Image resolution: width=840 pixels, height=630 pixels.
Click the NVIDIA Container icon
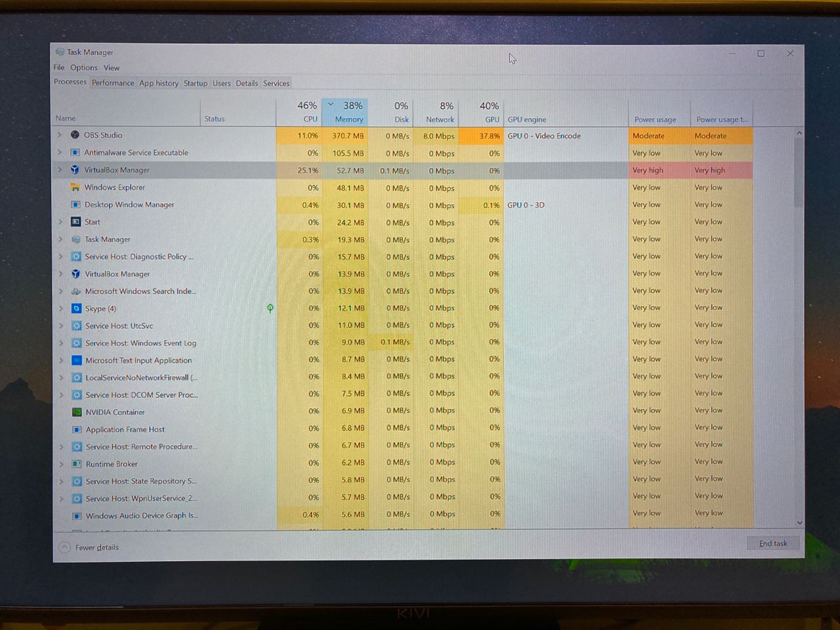(x=77, y=412)
